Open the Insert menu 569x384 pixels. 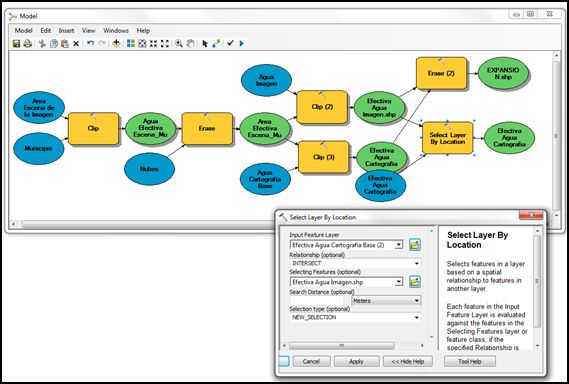click(66, 30)
